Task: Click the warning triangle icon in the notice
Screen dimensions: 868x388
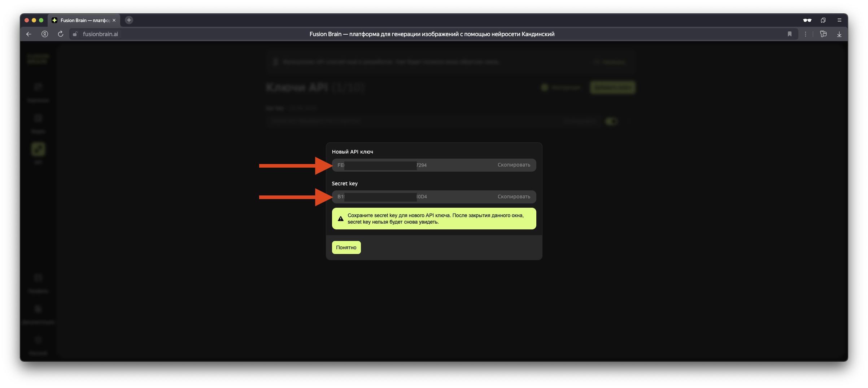Action: tap(340, 219)
